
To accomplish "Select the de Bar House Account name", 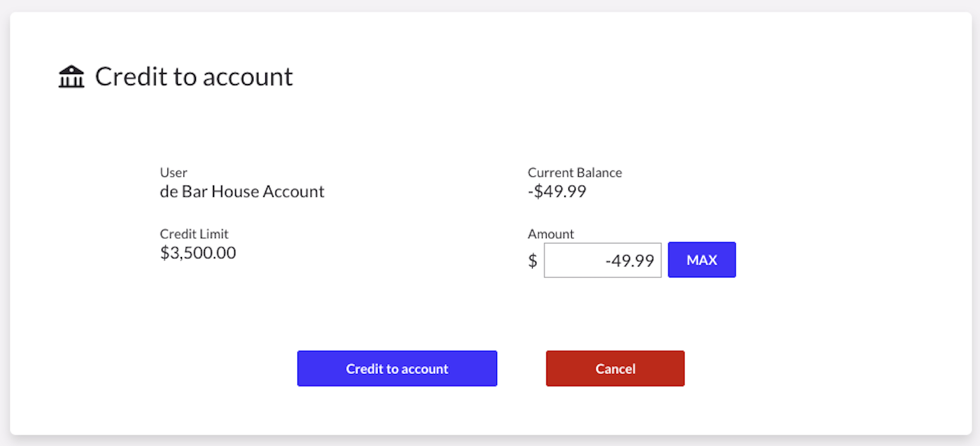I will [242, 191].
